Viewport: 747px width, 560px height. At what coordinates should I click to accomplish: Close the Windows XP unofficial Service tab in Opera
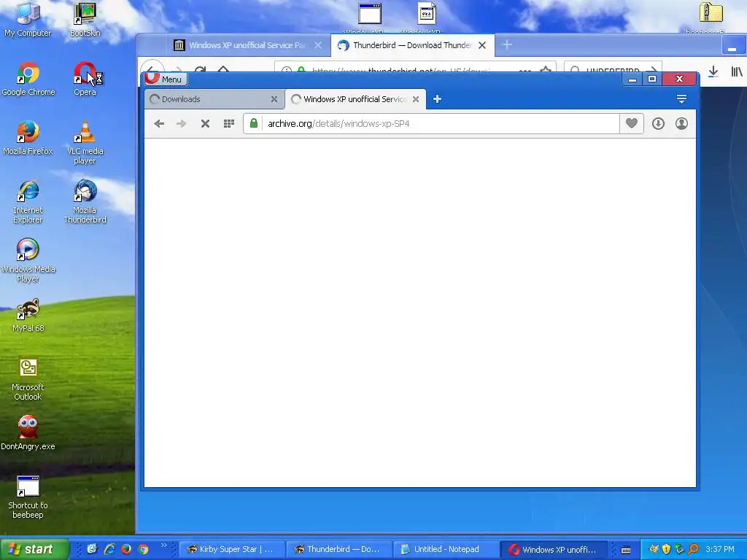(x=416, y=99)
